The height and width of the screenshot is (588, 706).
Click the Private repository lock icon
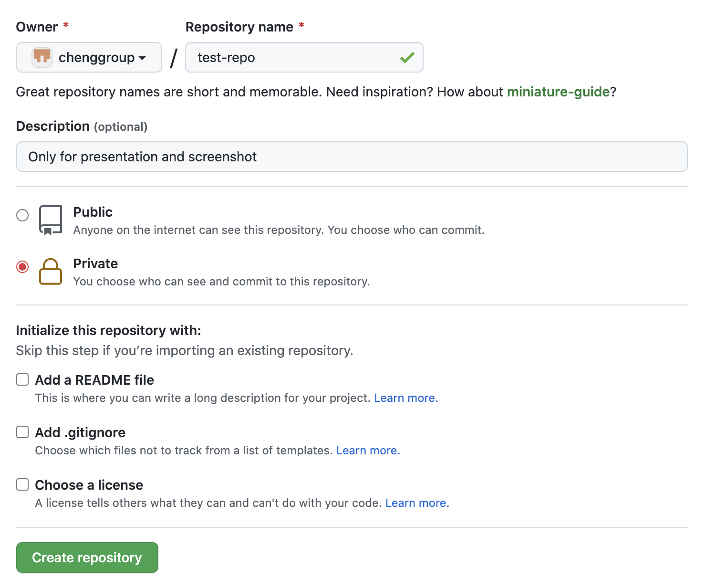coord(51,272)
